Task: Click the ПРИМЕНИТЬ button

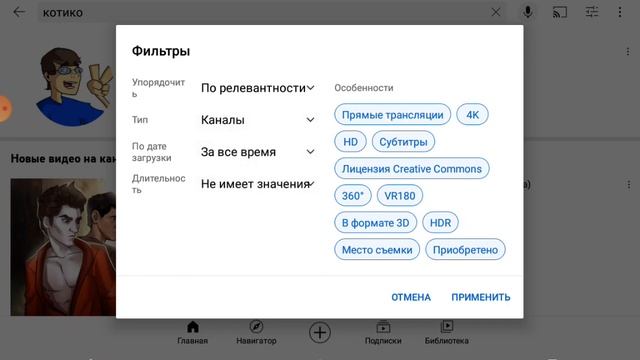Action: pyautogui.click(x=481, y=297)
